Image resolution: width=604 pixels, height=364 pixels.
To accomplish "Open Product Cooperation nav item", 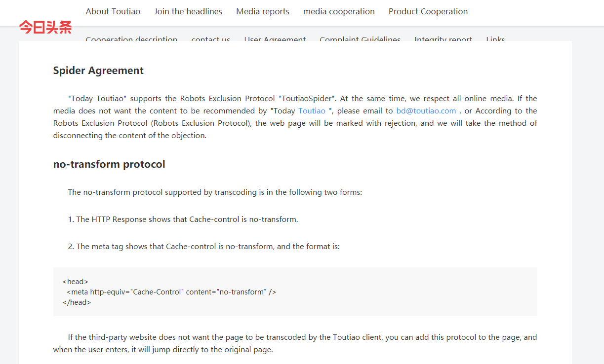I will (x=428, y=11).
